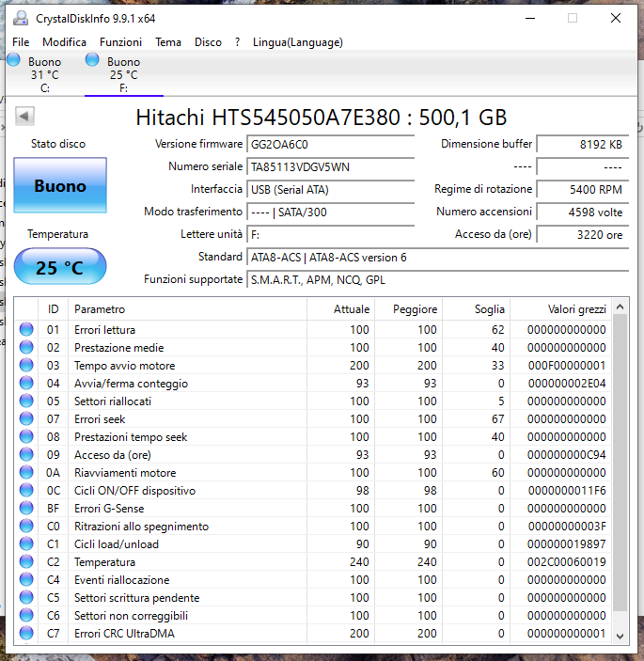Open the Tema menu
This screenshot has width=644, height=661.
(167, 42)
